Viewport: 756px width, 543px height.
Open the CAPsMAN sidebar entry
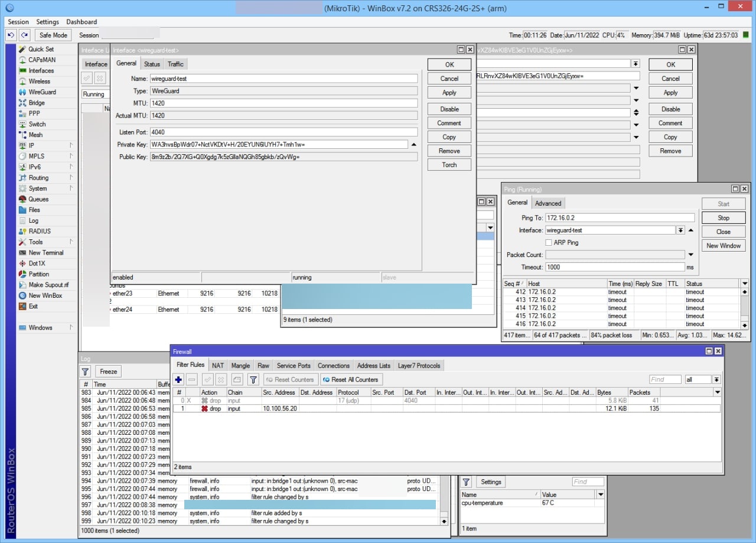42,60
